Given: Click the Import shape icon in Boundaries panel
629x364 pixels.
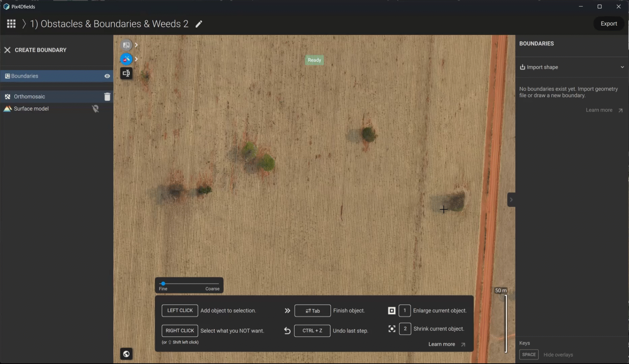Looking at the screenshot, I should point(522,67).
